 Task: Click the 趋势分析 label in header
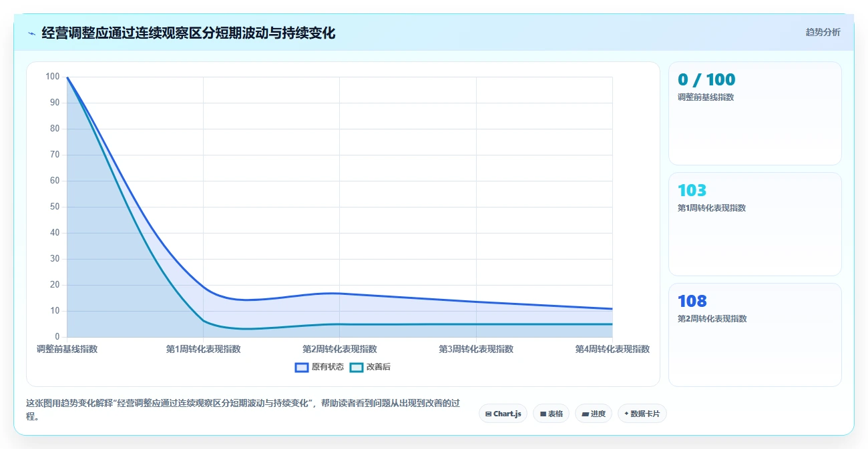click(x=823, y=32)
